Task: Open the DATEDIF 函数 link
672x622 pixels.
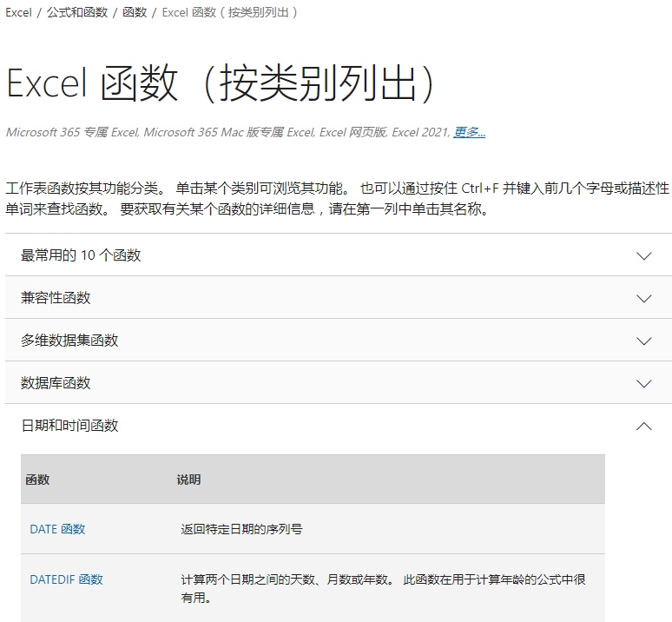Action: tap(66, 579)
